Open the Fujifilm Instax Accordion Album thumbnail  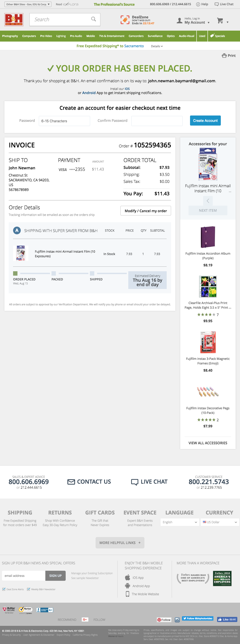[x=207, y=237]
